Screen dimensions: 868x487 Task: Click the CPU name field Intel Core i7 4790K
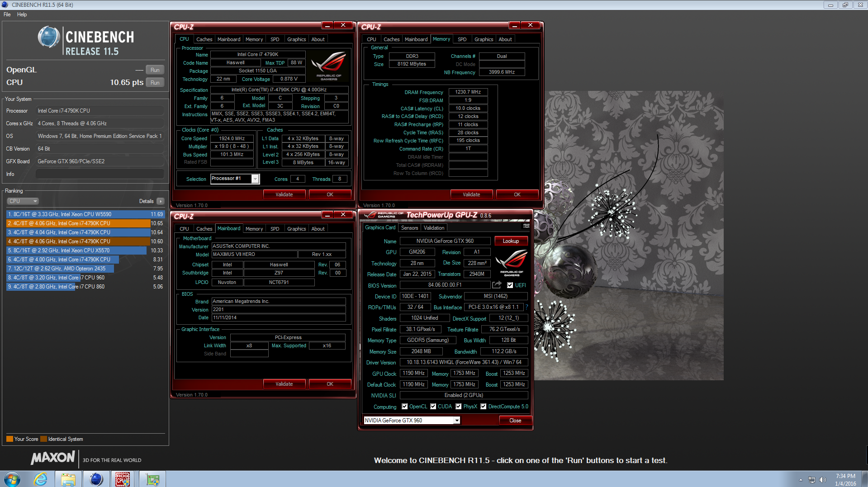coord(258,54)
